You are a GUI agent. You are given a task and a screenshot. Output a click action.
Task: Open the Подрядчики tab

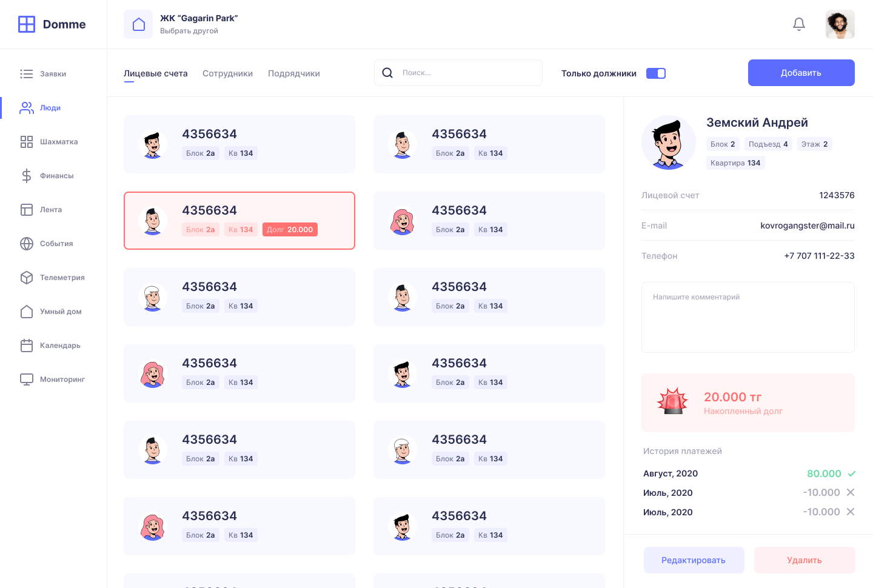(x=294, y=73)
